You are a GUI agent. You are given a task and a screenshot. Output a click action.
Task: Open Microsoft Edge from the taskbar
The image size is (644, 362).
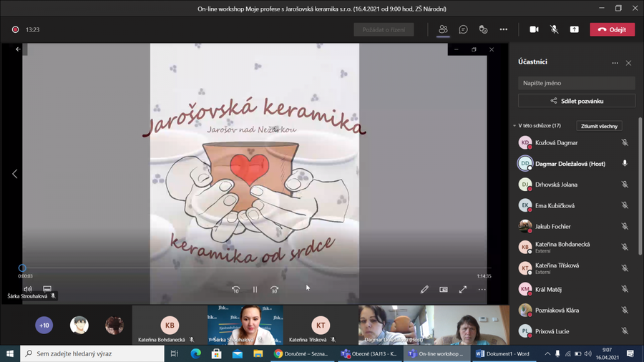click(196, 353)
